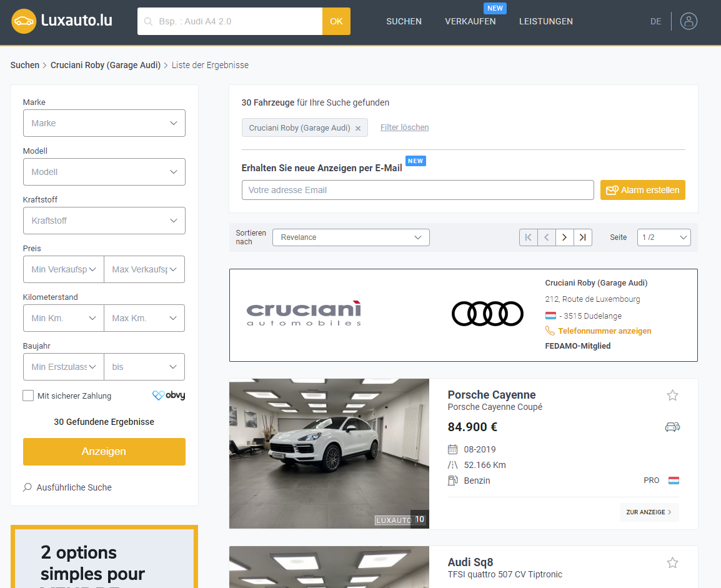Screen dimensions: 721x588
Task: Expand the Kraftstoff dropdown
Action: tap(104, 221)
